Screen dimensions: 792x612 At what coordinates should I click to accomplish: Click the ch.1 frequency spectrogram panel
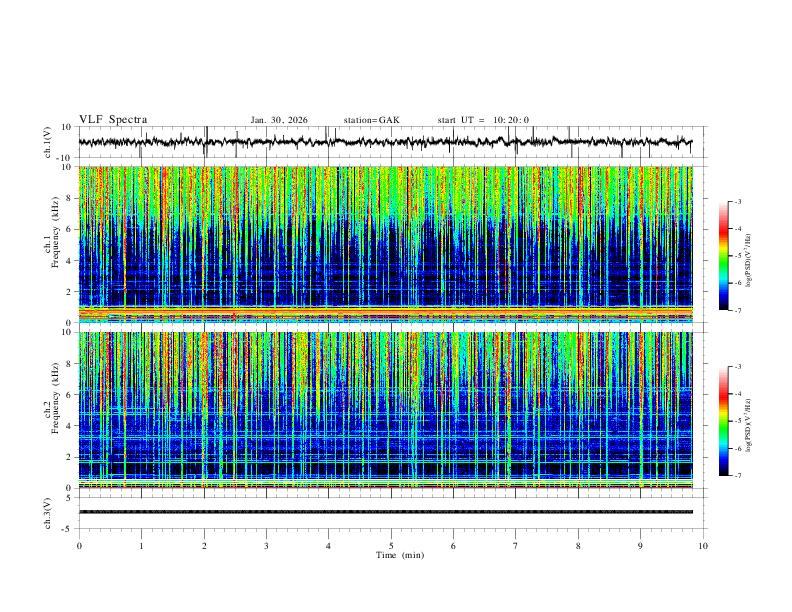pyautogui.click(x=385, y=244)
